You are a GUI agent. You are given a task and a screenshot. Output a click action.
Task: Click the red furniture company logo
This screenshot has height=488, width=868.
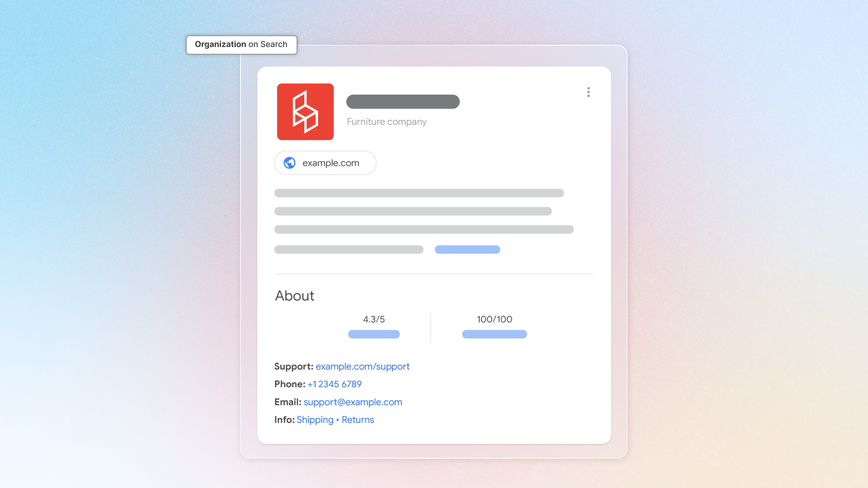click(305, 112)
